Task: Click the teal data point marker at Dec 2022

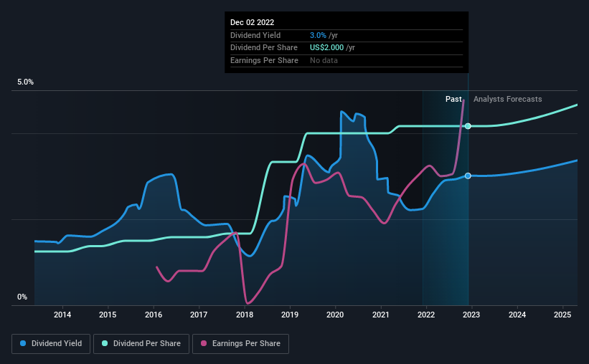Action: pyautogui.click(x=468, y=126)
